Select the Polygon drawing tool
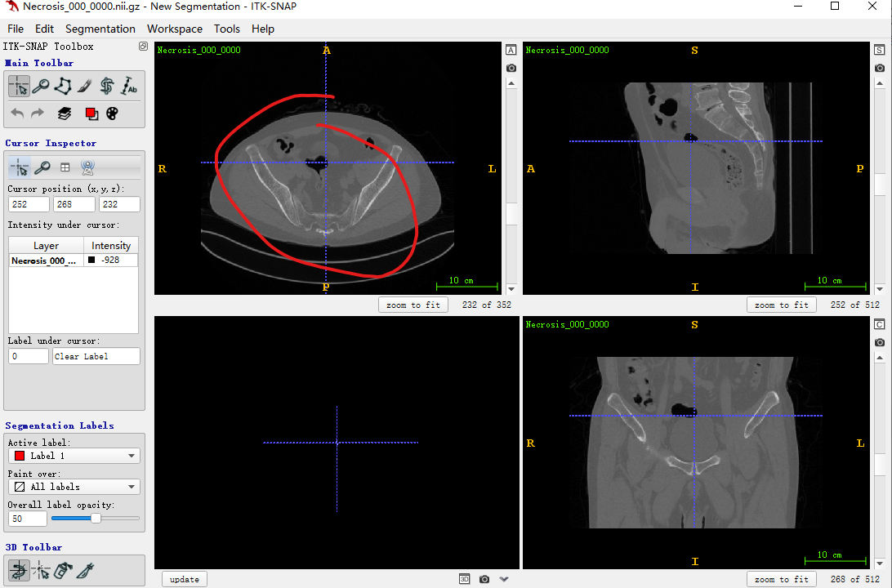Viewport: 892px width, 588px height. (x=63, y=87)
